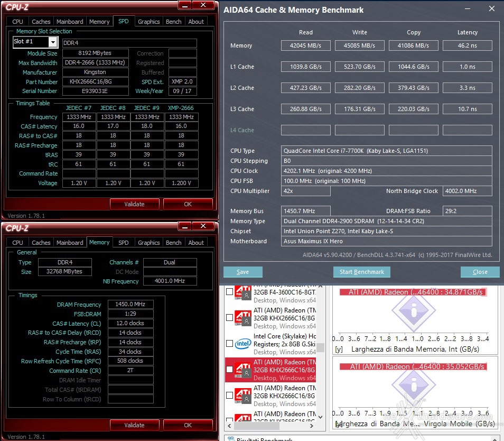Click the results list vertical scrollbar thumb
Viewport: 504px width, 441px height.
tap(321, 348)
